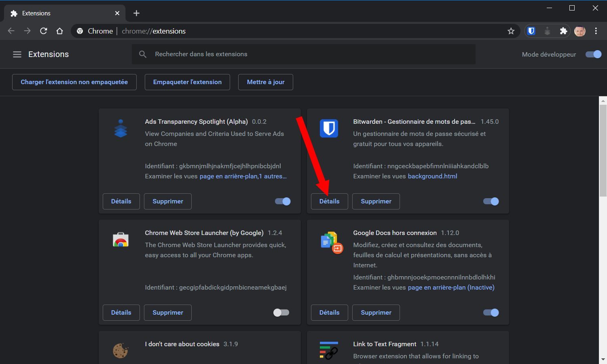
Task: Open Détails for Ads Transparency Spotlight
Action: point(121,201)
